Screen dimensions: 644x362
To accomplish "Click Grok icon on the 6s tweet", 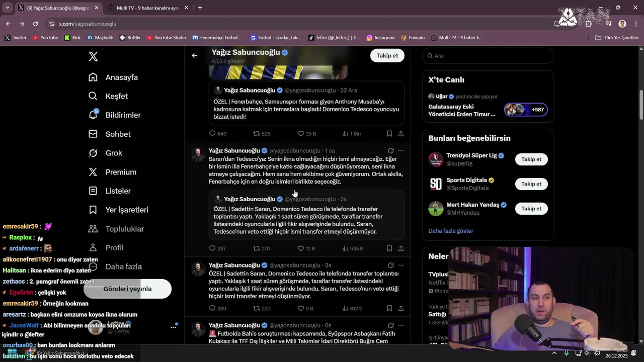I will tap(391, 325).
